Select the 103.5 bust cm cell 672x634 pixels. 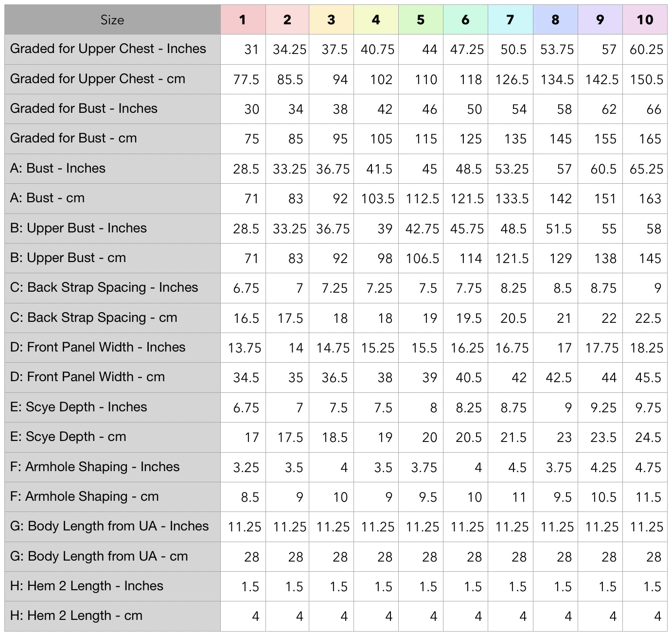[377, 199]
